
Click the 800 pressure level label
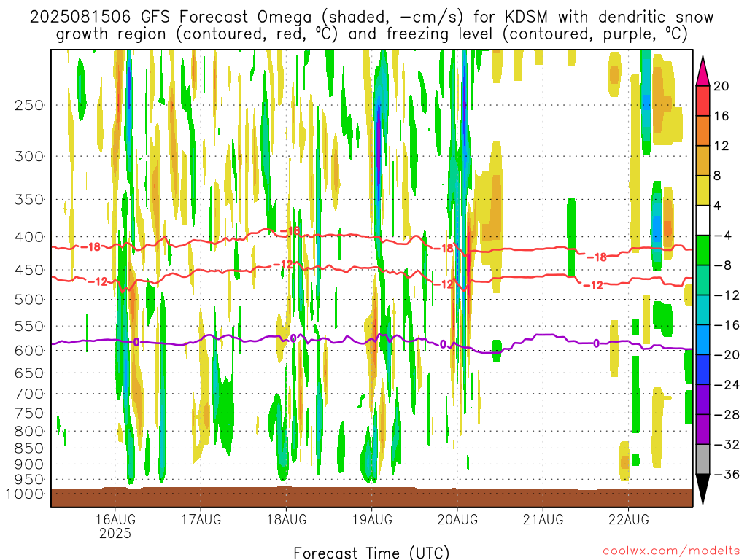29,432
